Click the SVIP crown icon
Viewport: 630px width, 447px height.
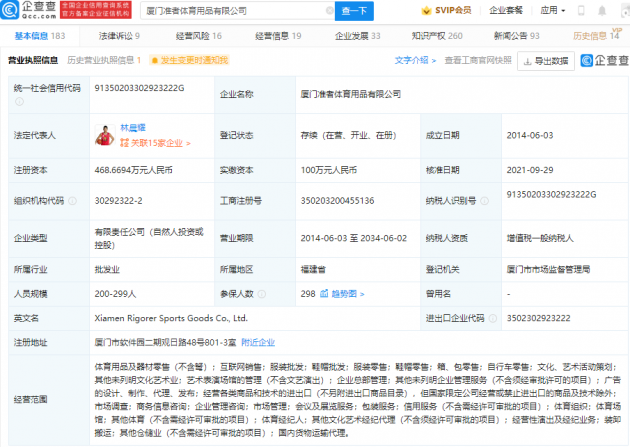426,10
